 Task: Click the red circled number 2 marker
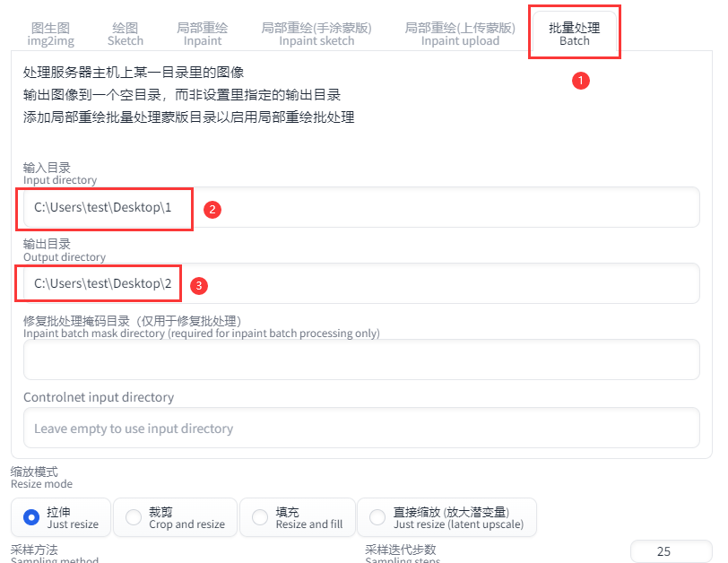[x=212, y=210]
